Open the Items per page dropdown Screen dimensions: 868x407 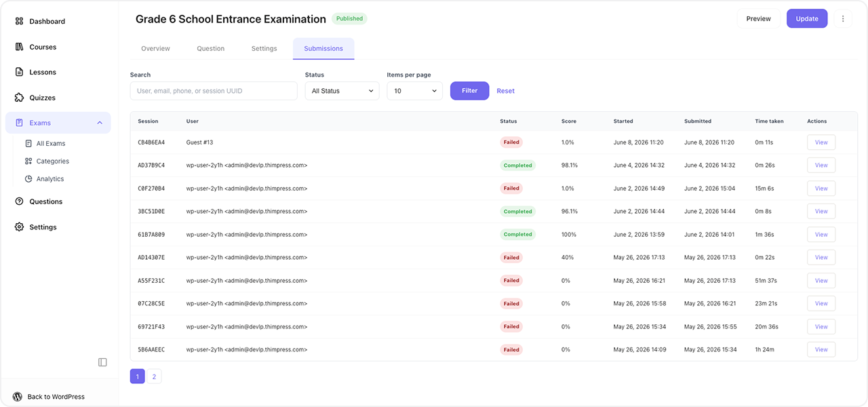click(x=415, y=91)
